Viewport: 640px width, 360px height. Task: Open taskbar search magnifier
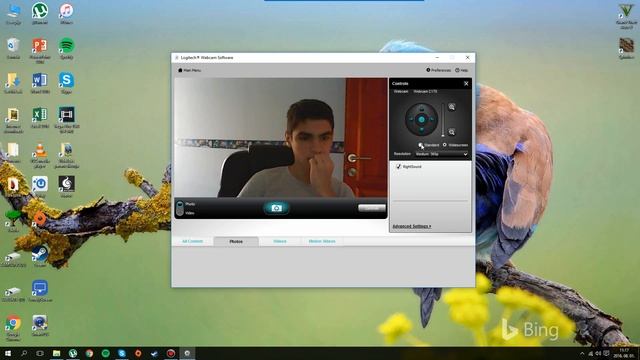pos(24,353)
